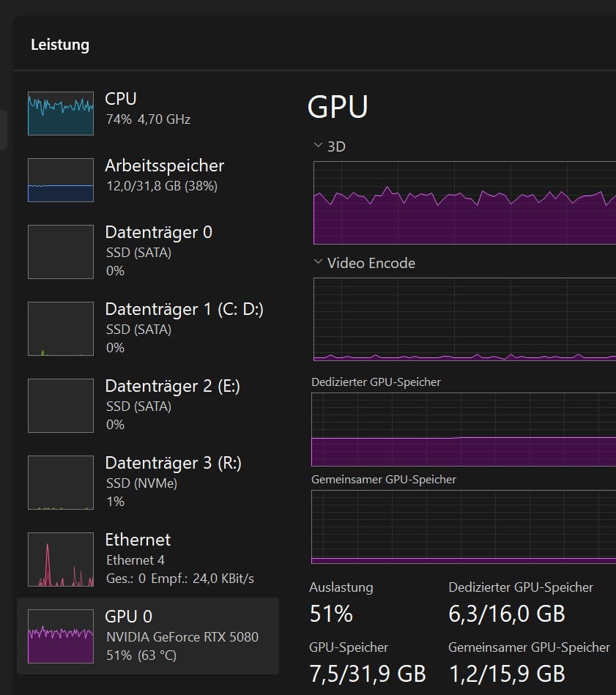Click the Auslastung 51% value

(x=331, y=613)
